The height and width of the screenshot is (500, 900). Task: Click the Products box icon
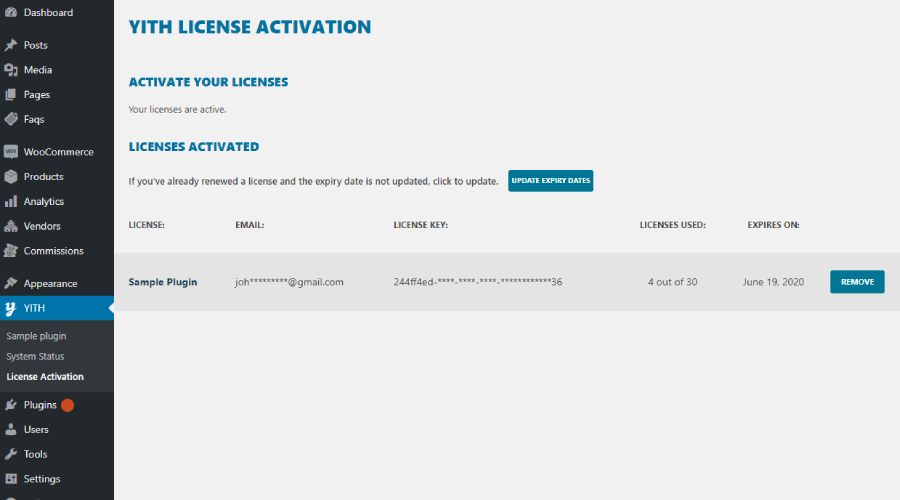[11, 176]
